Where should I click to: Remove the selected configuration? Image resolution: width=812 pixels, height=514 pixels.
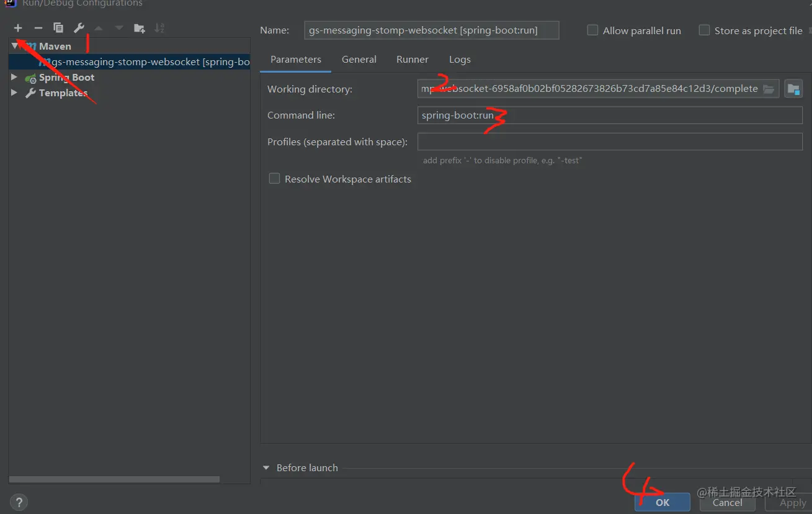click(38, 28)
